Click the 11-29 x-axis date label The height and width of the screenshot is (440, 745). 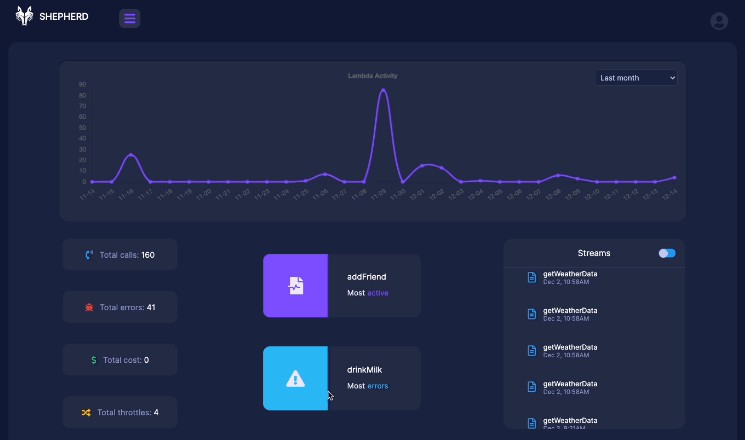378,194
